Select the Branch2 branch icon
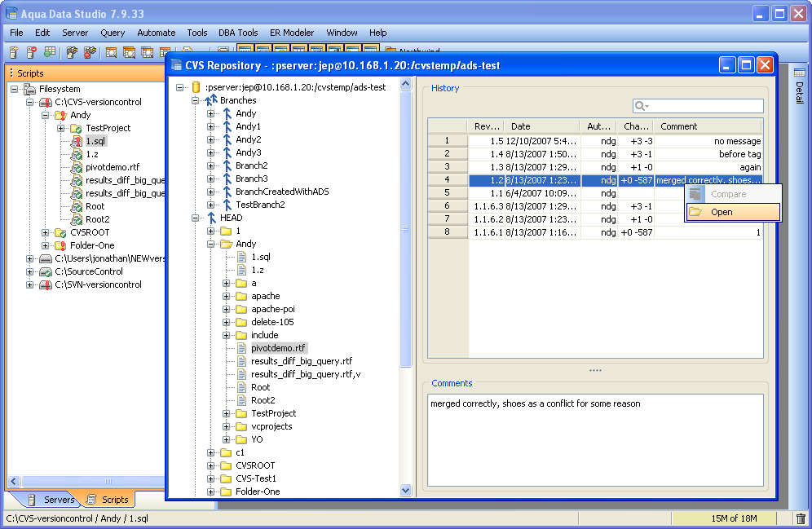Image resolution: width=812 pixels, height=529 pixels. 227,165
